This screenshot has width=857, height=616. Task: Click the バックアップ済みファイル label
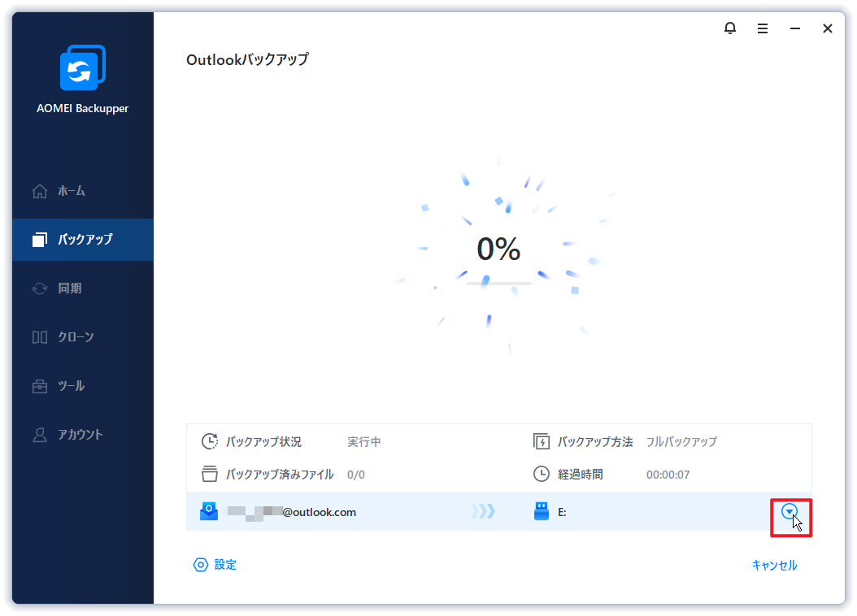click(x=280, y=475)
